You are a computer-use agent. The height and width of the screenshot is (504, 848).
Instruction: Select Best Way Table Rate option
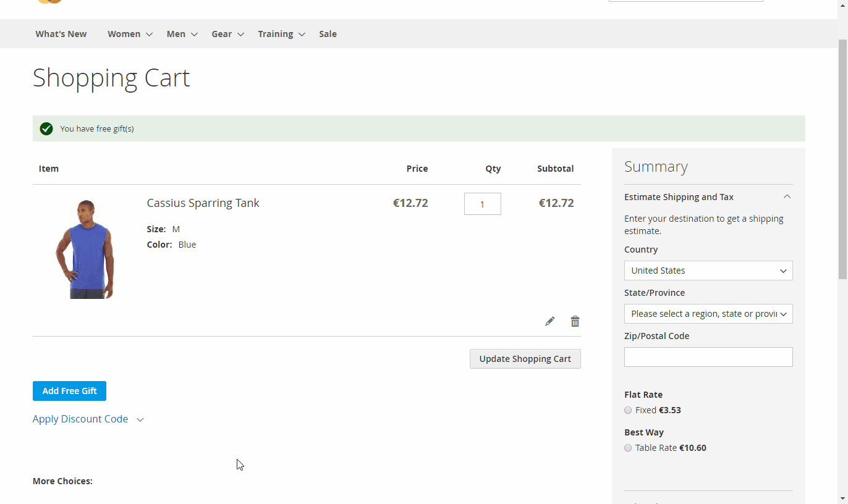pyautogui.click(x=628, y=448)
